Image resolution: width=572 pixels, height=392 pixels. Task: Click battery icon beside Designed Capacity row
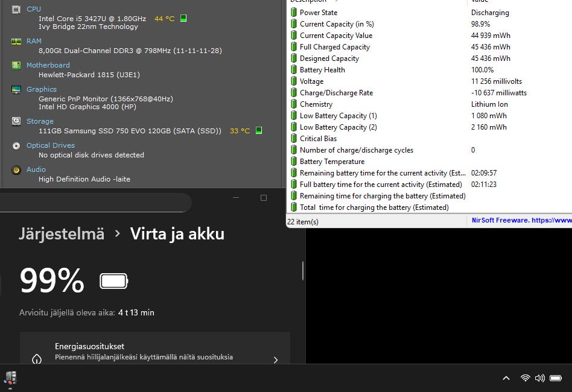pos(294,58)
